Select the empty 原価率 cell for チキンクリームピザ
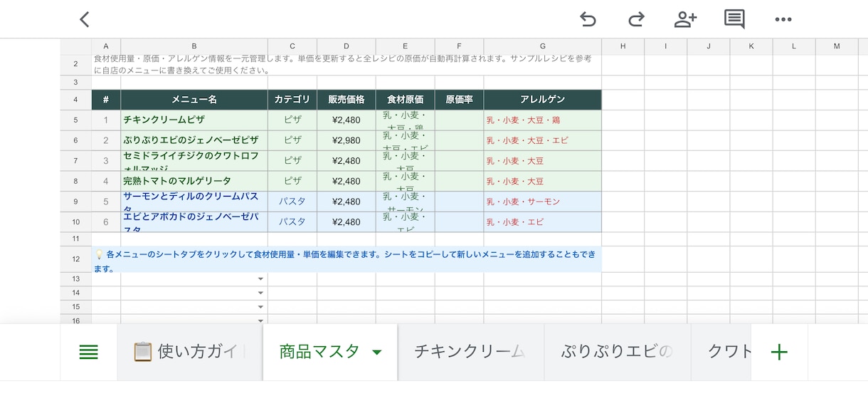 click(459, 120)
